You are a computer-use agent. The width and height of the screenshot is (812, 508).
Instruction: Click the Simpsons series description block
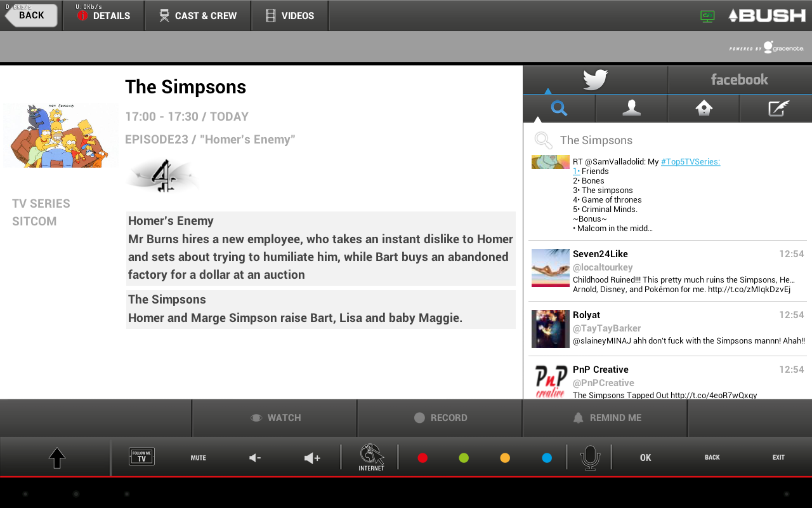click(321, 309)
